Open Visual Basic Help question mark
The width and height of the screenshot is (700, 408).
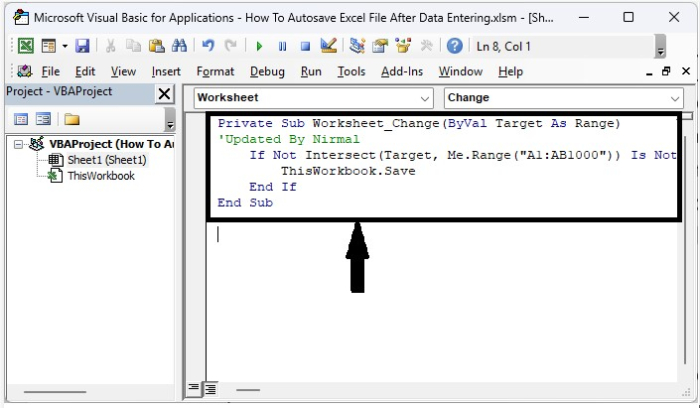point(454,46)
